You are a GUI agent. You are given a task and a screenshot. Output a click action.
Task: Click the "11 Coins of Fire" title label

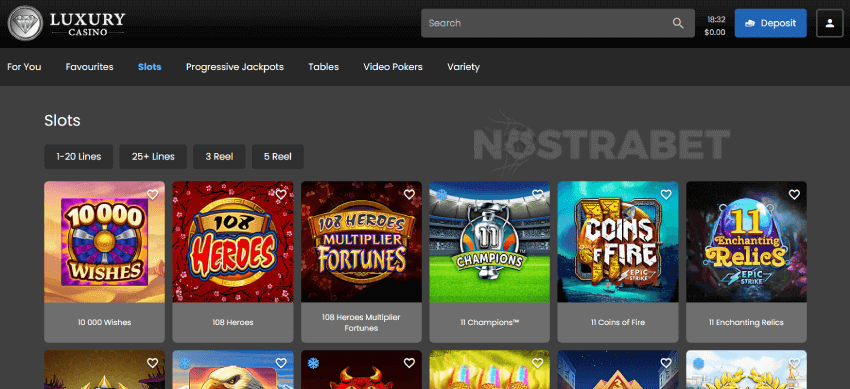click(618, 322)
